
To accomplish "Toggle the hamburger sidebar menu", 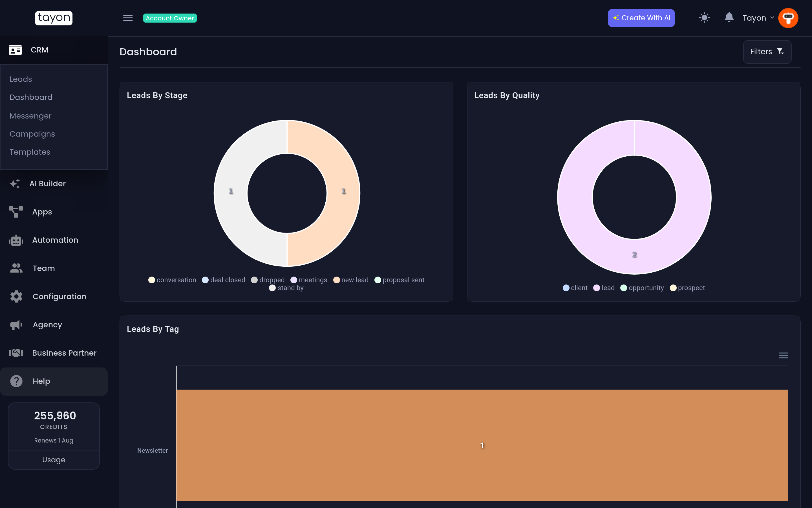I will (x=128, y=18).
